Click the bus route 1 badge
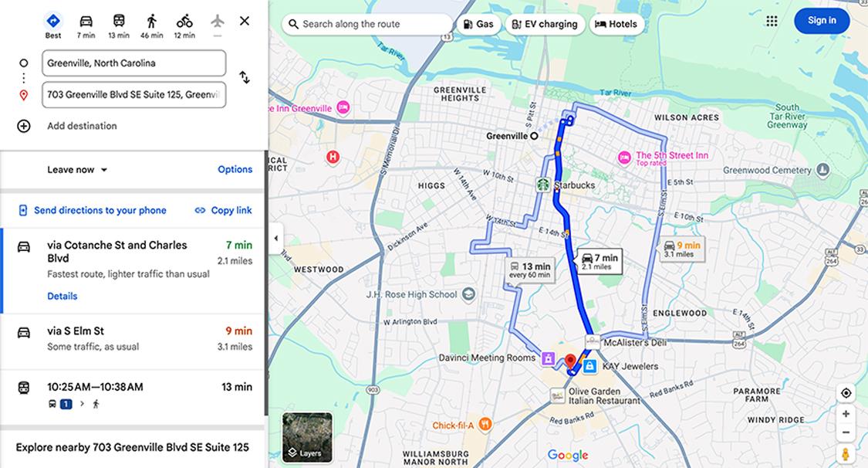 [x=66, y=405]
